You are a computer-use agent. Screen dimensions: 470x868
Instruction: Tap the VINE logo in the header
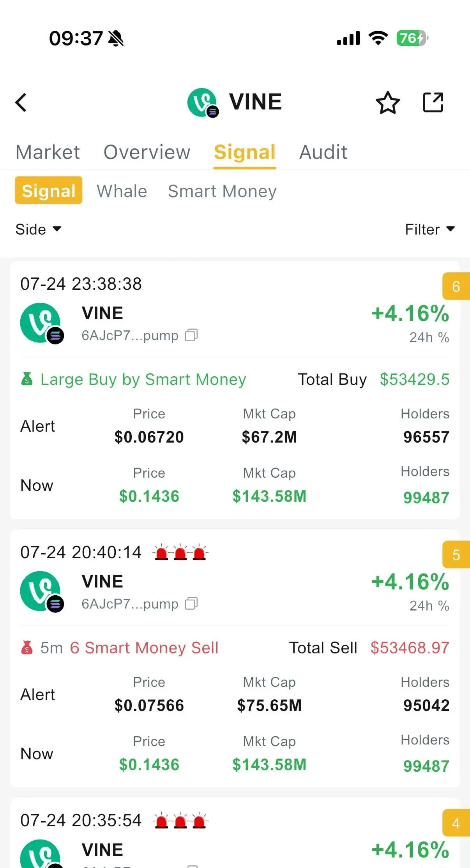point(203,102)
